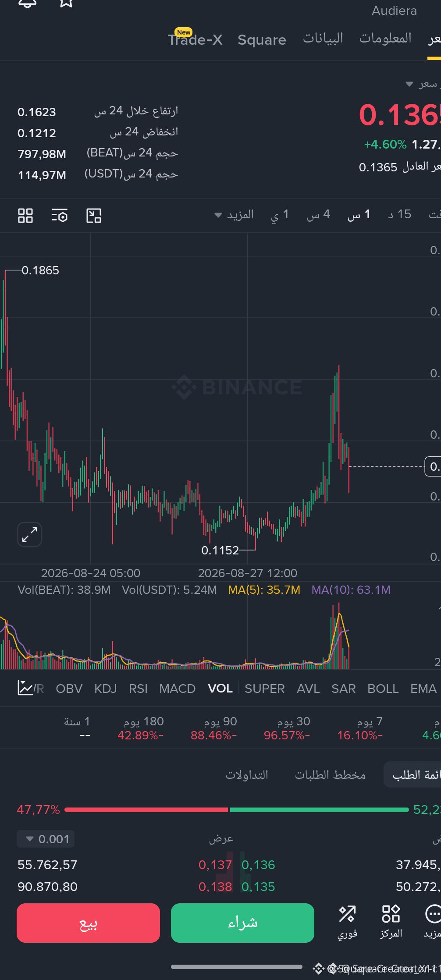Tap the 180 يوم performance -42.89%
This screenshot has width=441, height=980.
[x=141, y=728]
